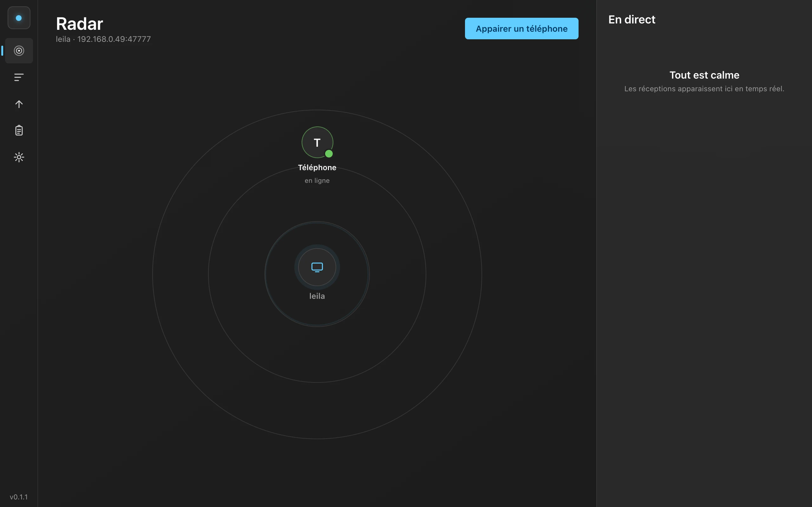Click the 'en ligne' status text

(x=317, y=181)
